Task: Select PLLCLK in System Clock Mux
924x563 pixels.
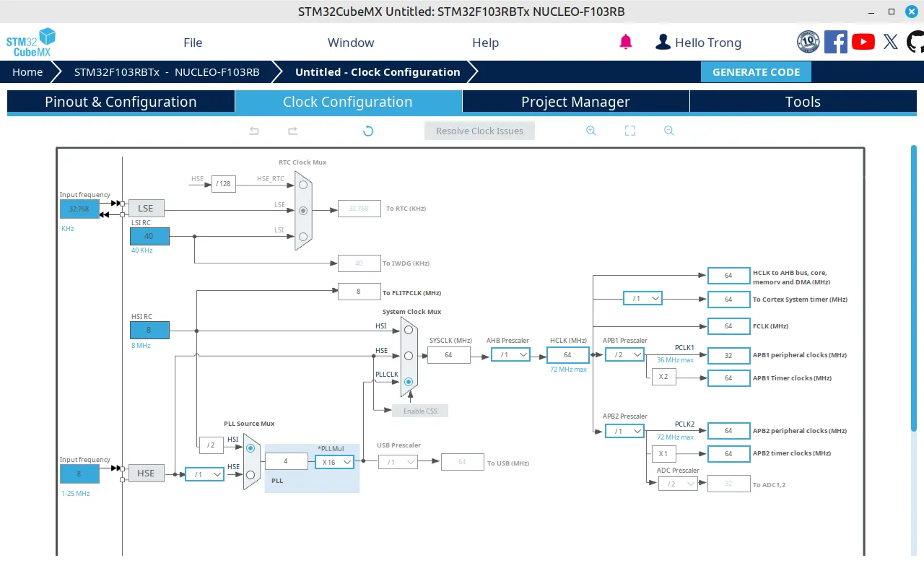Action: 409,381
